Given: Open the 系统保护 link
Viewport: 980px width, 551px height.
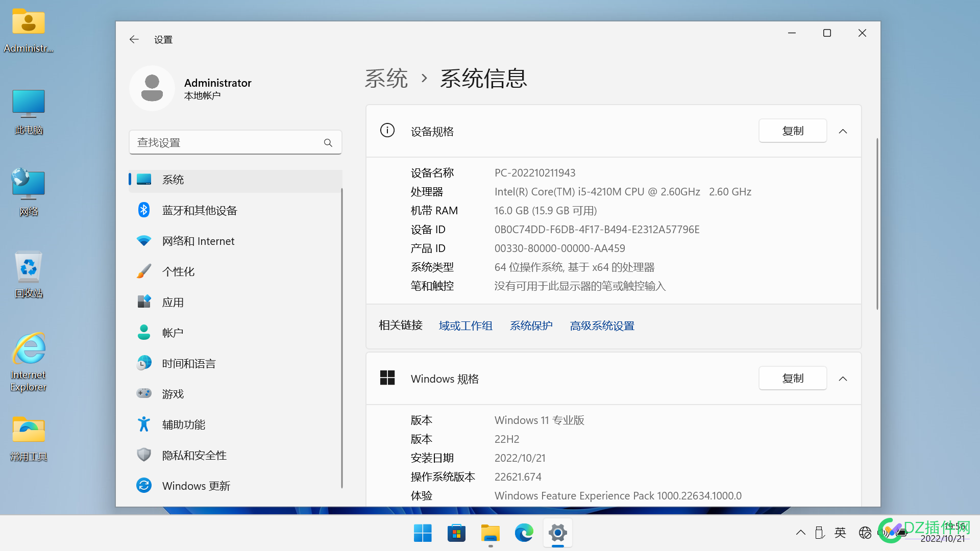Looking at the screenshot, I should click(x=531, y=325).
